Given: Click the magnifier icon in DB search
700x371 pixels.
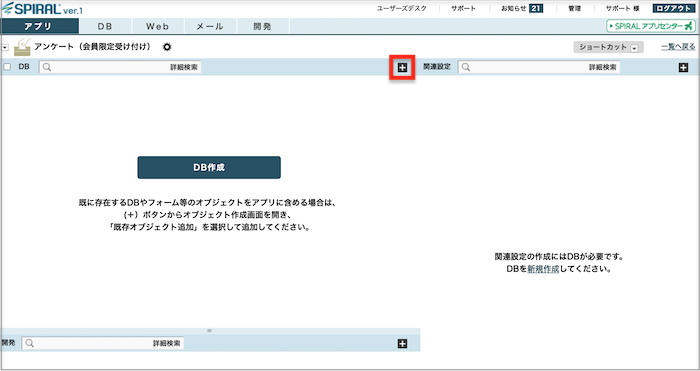Looking at the screenshot, I should point(47,67).
